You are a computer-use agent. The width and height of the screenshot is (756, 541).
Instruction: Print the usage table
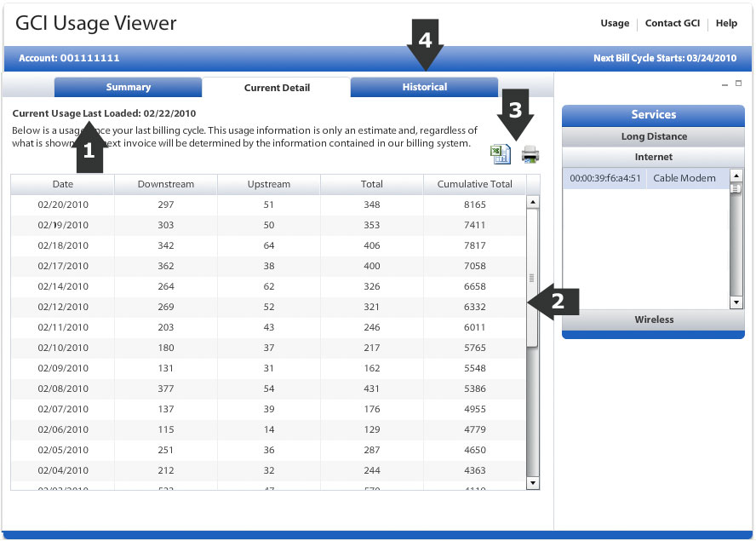[530, 154]
